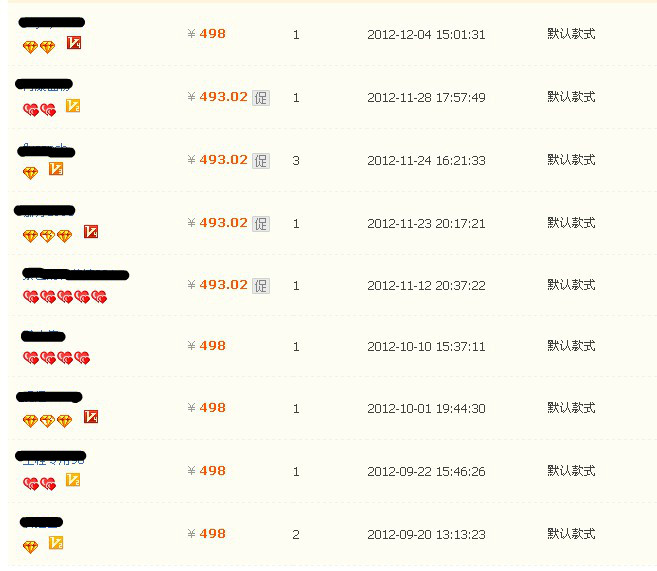Click the red V4 badge of the 2012-11-23 buyer
This screenshot has width=657, height=571.
pyautogui.click(x=91, y=231)
